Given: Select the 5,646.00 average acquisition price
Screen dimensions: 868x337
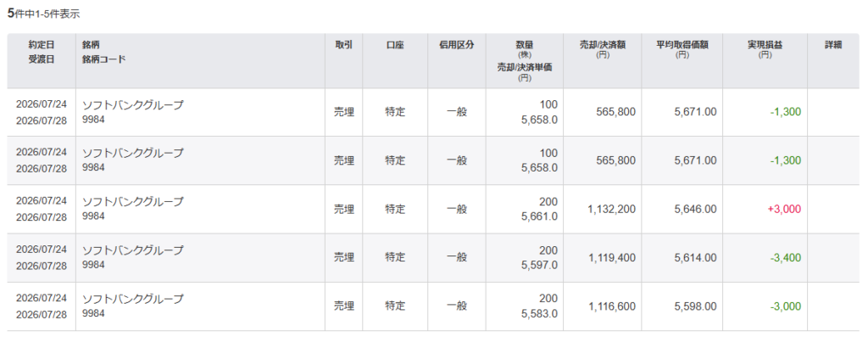Looking at the screenshot, I should [695, 209].
